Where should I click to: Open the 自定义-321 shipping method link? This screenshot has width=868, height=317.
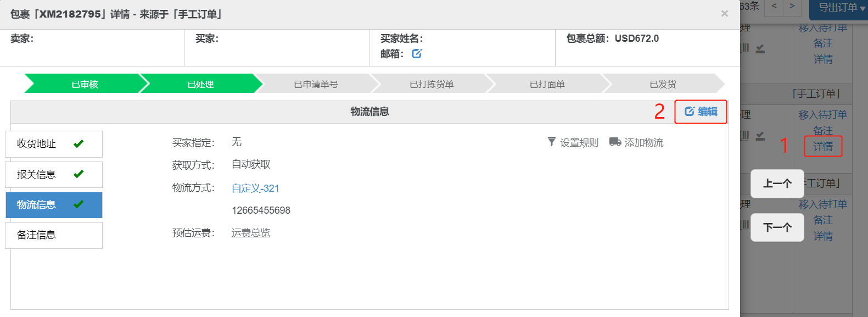click(x=255, y=188)
